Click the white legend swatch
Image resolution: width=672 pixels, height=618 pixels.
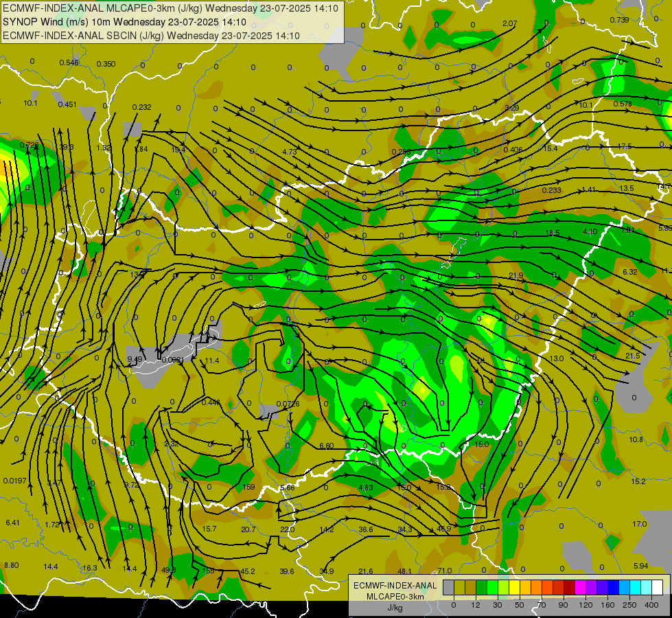[658, 588]
